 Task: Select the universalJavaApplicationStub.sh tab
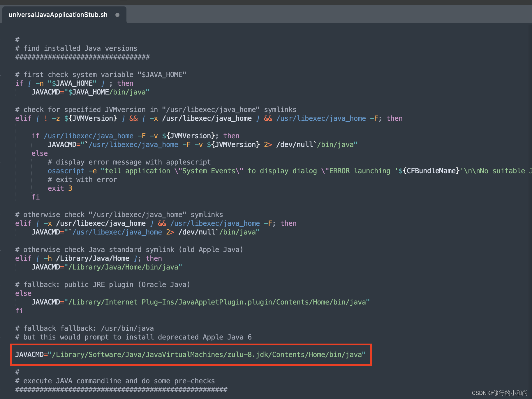(x=57, y=15)
